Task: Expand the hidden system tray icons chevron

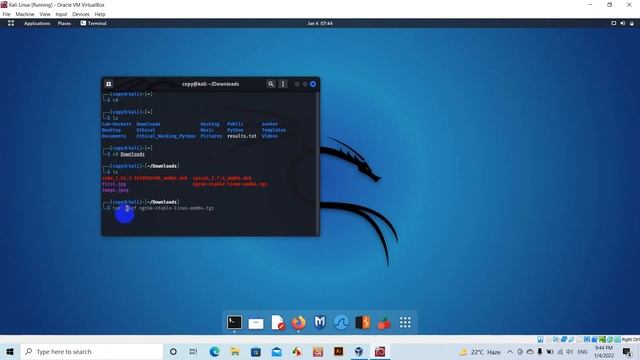Action: (510, 352)
